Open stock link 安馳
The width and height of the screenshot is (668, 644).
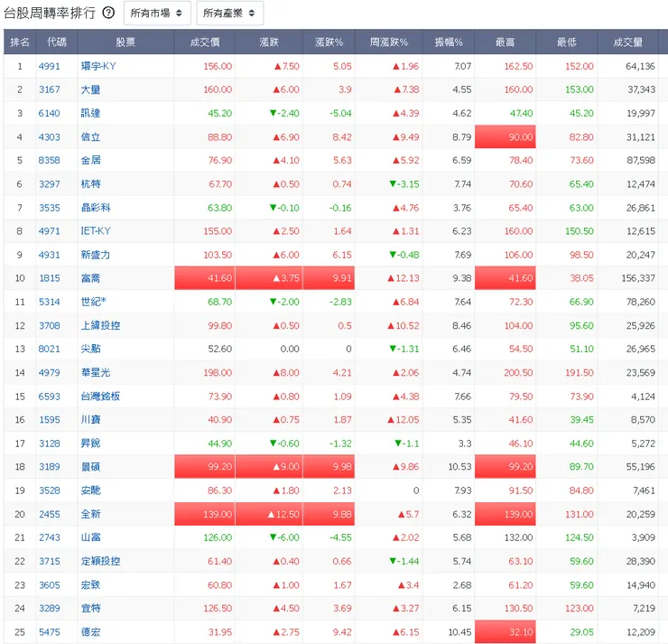coord(91,490)
